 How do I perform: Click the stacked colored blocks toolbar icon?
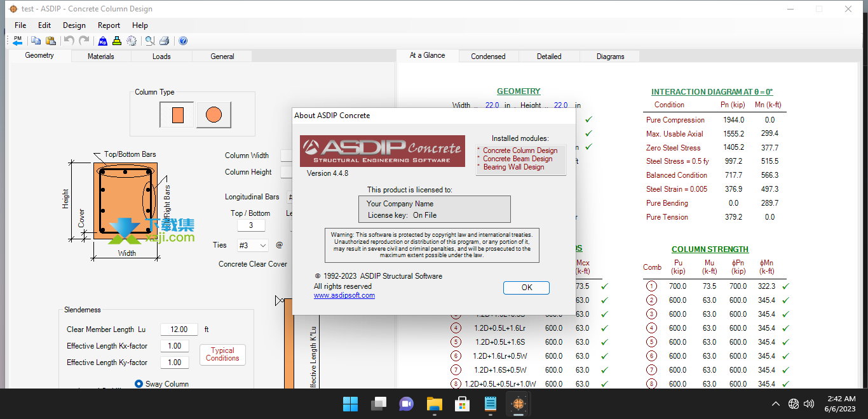[117, 41]
